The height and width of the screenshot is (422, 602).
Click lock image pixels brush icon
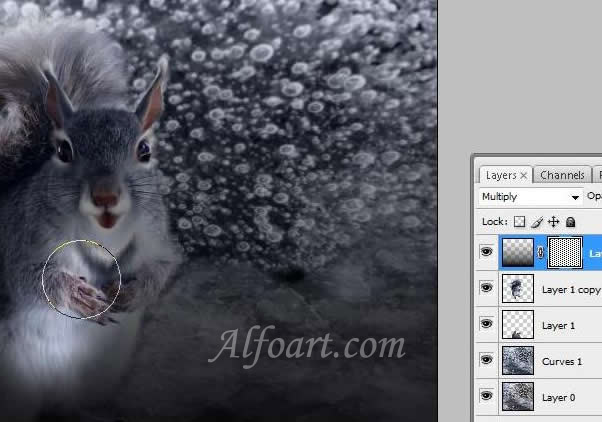(536, 221)
